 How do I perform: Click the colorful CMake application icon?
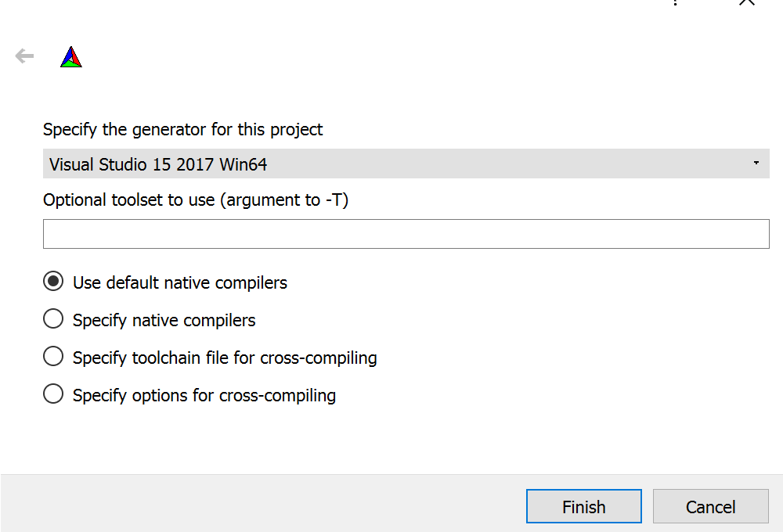pos(70,56)
